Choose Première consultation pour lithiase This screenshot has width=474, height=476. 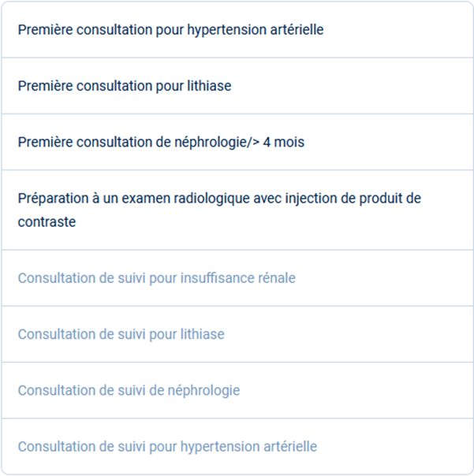pyautogui.click(x=237, y=86)
